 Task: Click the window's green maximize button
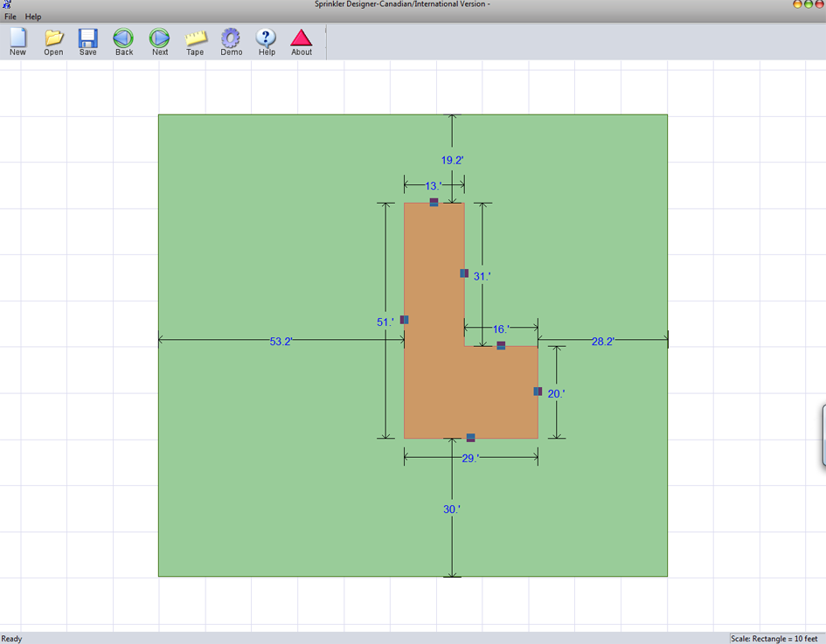pos(809,3)
